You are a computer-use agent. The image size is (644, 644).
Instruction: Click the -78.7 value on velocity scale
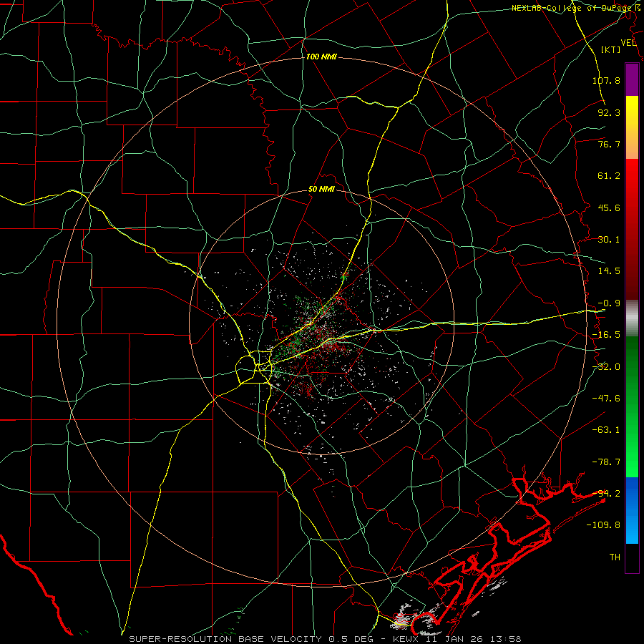click(x=606, y=462)
